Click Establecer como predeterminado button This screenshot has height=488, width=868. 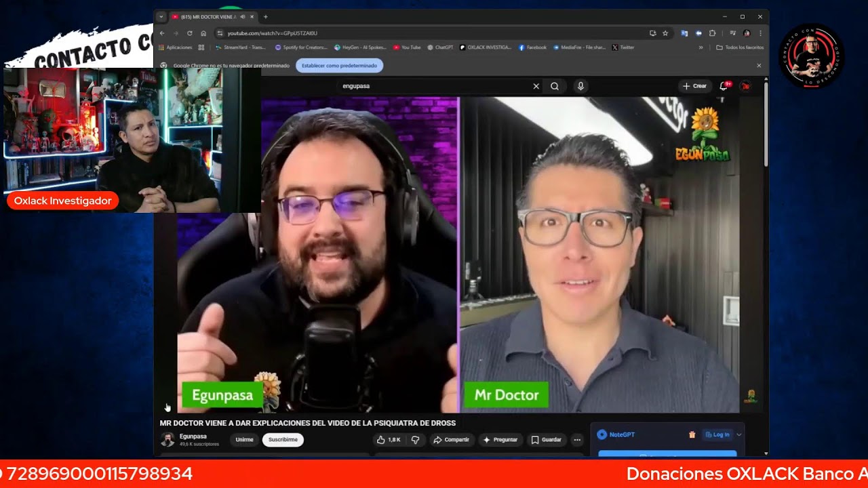[x=340, y=66]
